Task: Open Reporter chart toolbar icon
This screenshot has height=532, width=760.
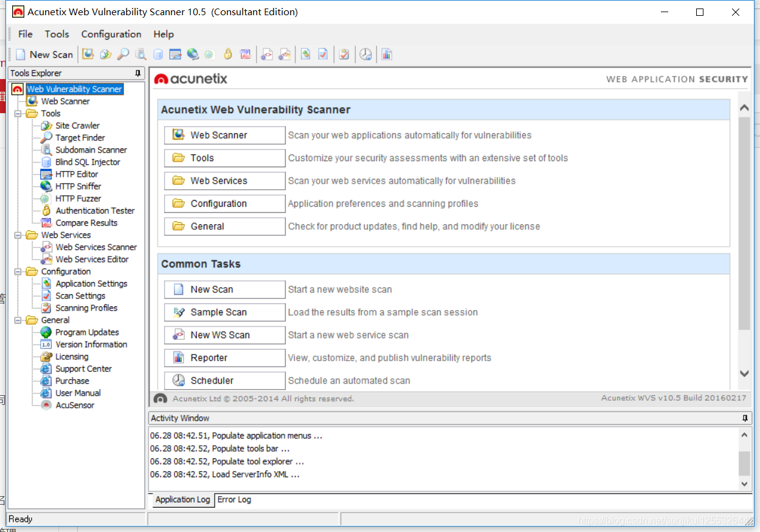Action: coord(387,55)
